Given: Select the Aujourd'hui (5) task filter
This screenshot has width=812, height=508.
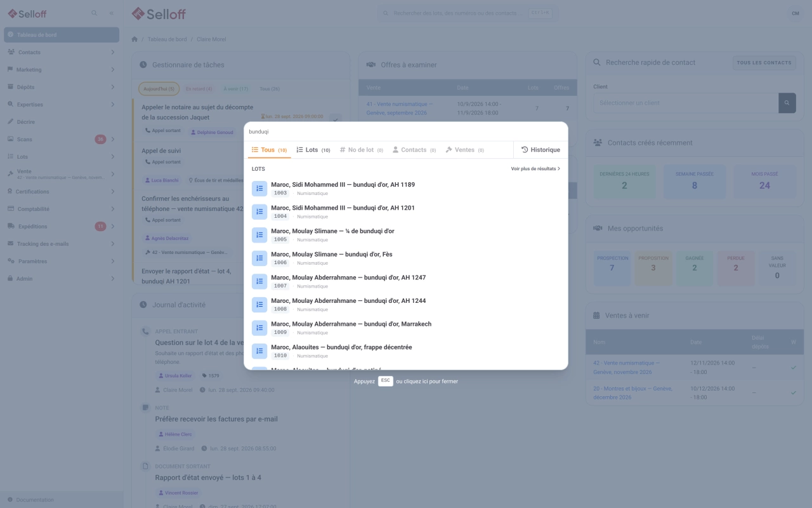Looking at the screenshot, I should tap(159, 89).
